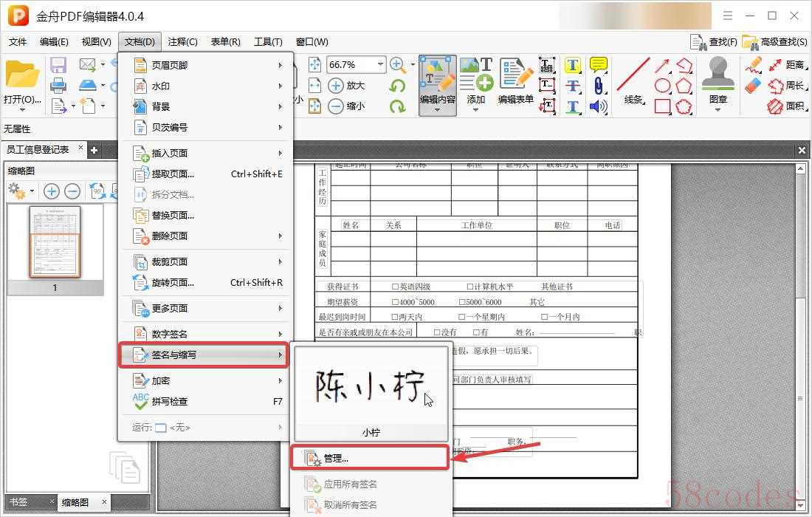Open the 注释(C) menu
Viewport: 812px width, 517px height.
point(182,42)
